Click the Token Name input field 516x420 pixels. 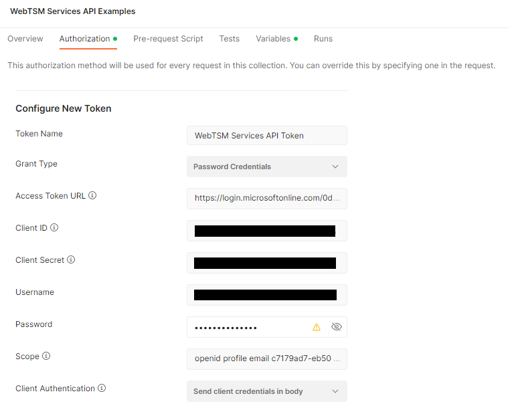click(x=266, y=136)
